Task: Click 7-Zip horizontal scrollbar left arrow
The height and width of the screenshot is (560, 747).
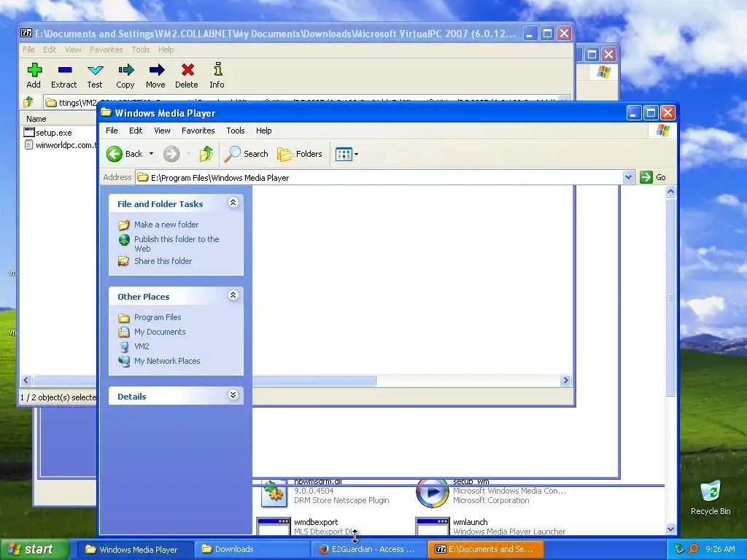Action: 26,380
